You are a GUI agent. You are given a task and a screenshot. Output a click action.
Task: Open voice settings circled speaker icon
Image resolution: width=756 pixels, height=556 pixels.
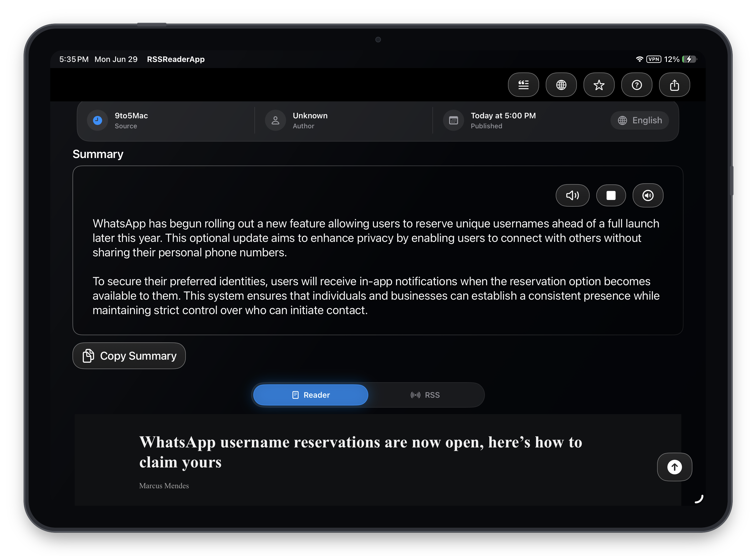point(648,195)
